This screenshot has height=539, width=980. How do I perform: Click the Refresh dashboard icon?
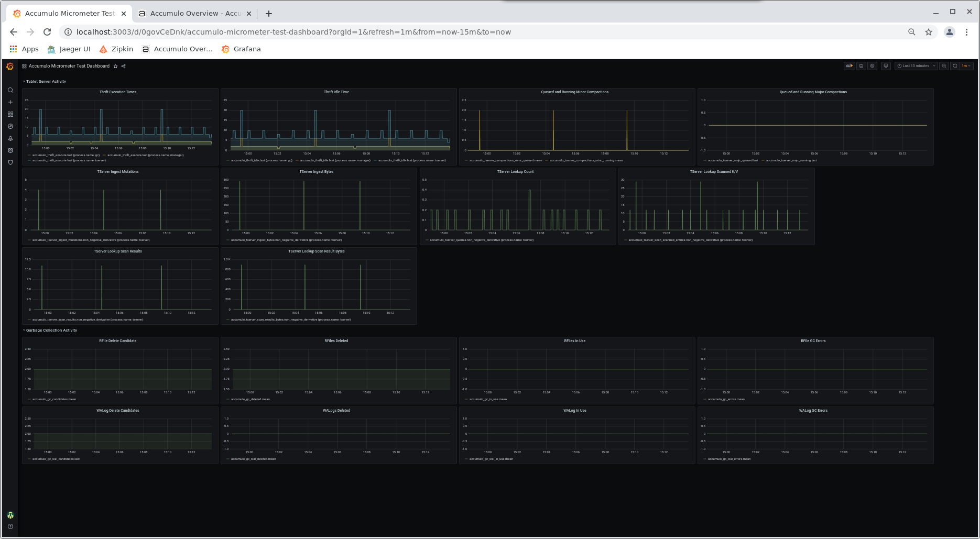[955, 66]
